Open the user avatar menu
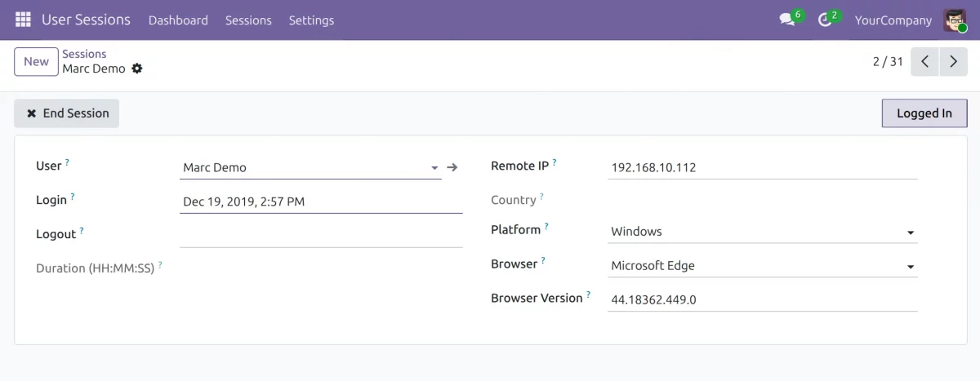980x381 pixels. [955, 20]
